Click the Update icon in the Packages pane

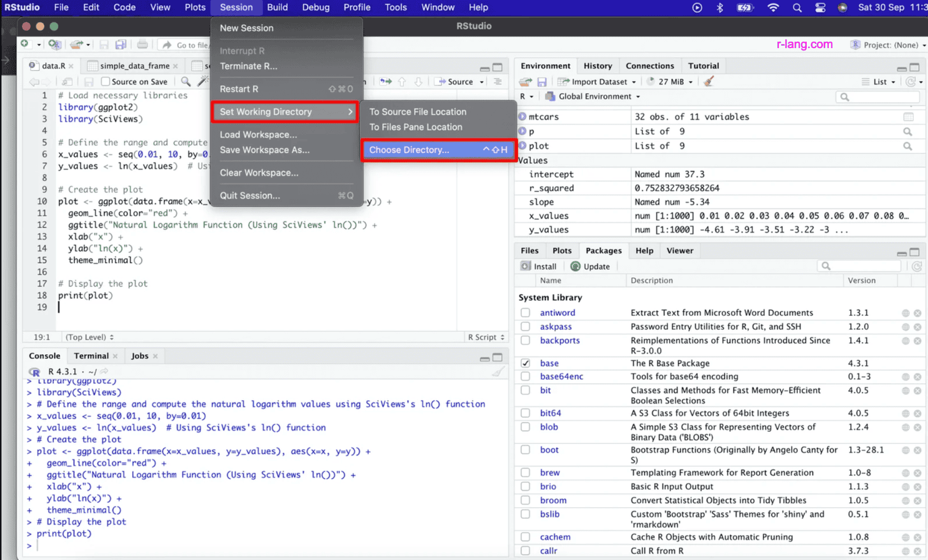pyautogui.click(x=590, y=266)
